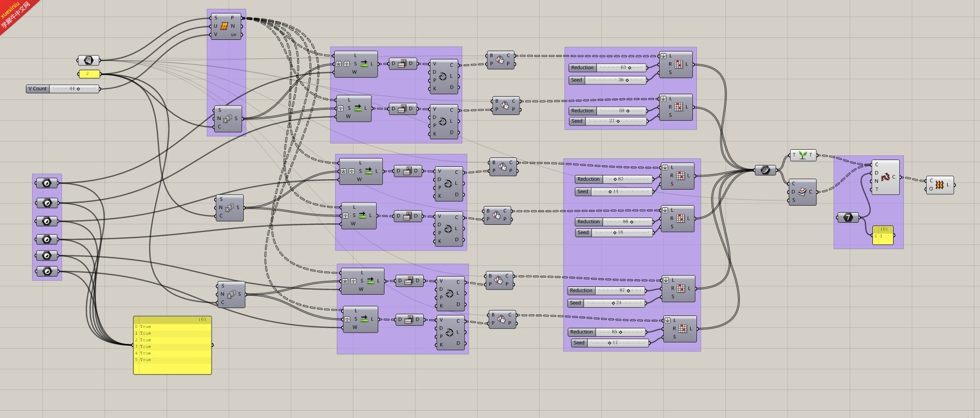Select the Series component below Divide Surface
Viewport: 980px width, 418px height.
click(228, 119)
